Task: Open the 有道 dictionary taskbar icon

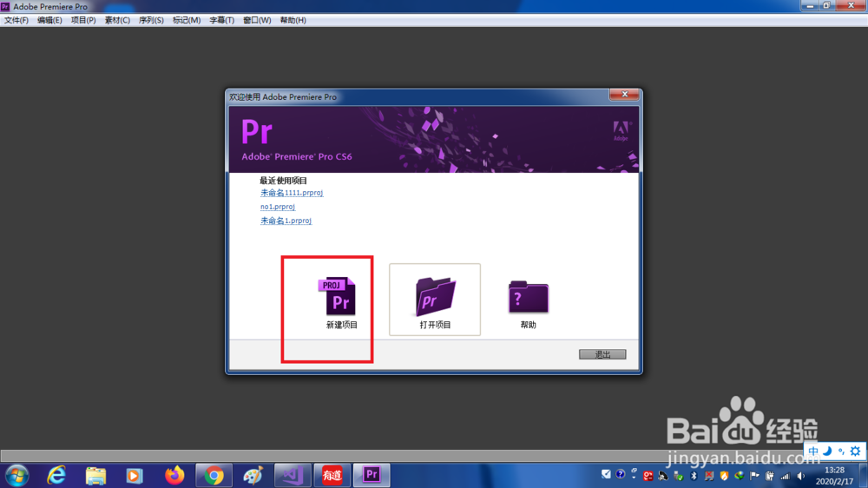Action: (x=332, y=475)
